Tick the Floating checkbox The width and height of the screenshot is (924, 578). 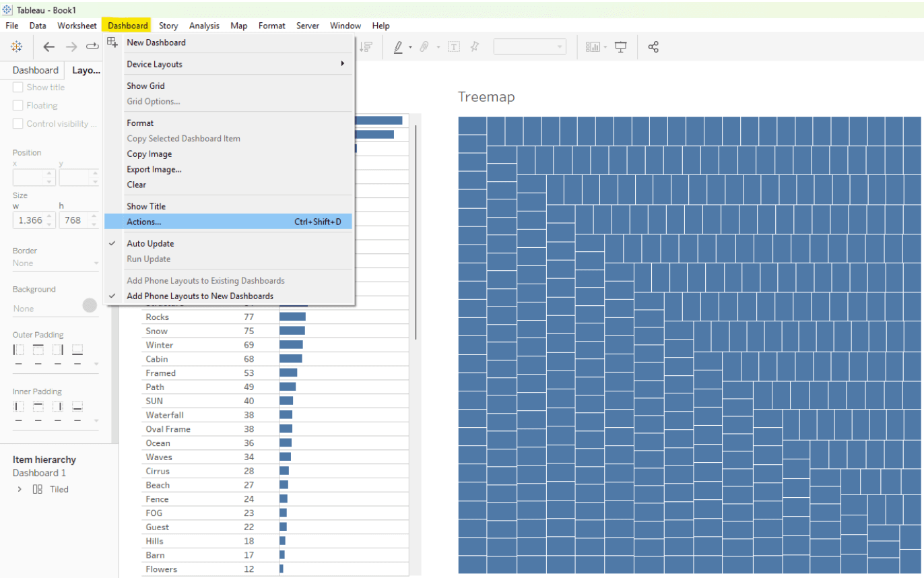pyautogui.click(x=18, y=106)
